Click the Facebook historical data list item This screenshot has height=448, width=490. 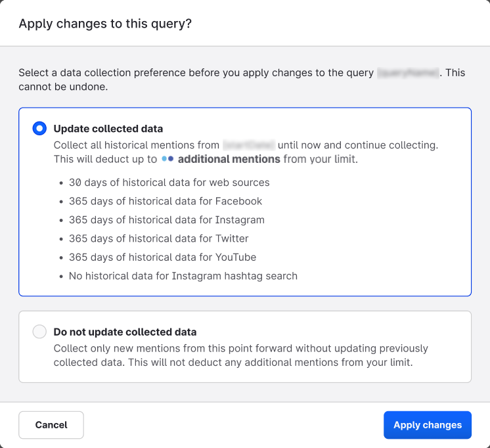coord(165,201)
